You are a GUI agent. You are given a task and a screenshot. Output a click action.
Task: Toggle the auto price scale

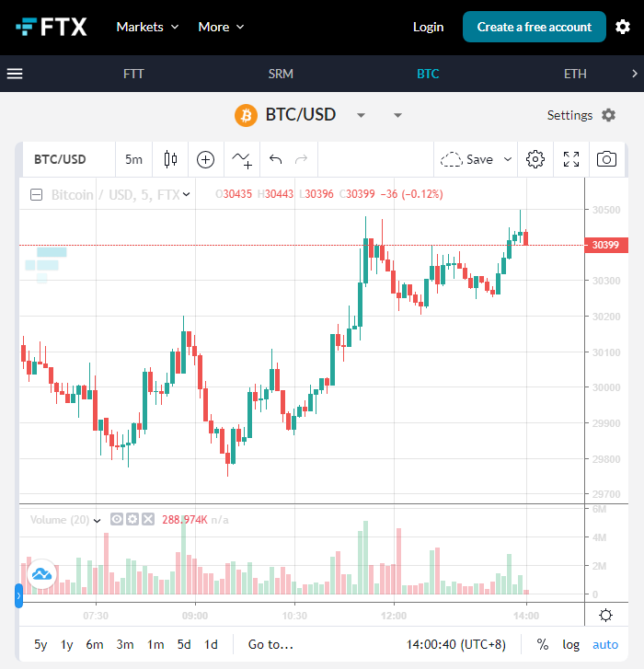click(x=605, y=644)
